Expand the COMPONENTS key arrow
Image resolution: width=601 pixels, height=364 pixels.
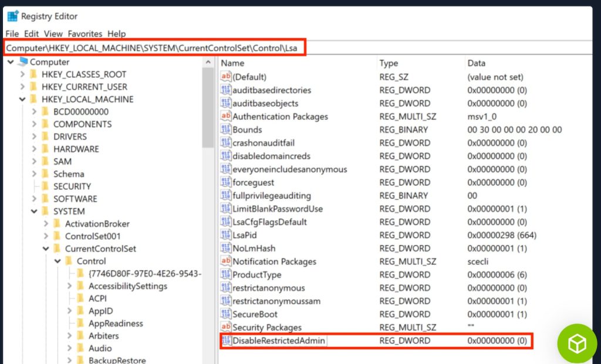pos(34,124)
